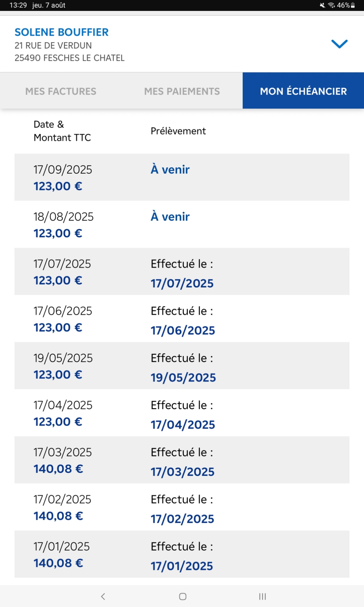The image size is (364, 607).
Task: Click À venir for 18/08/2025 installment
Action: click(x=170, y=217)
